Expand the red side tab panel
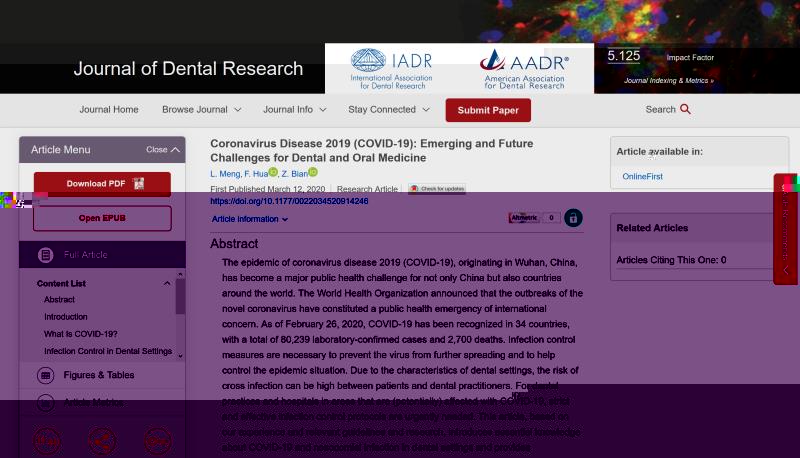800x458 pixels. coord(786,229)
